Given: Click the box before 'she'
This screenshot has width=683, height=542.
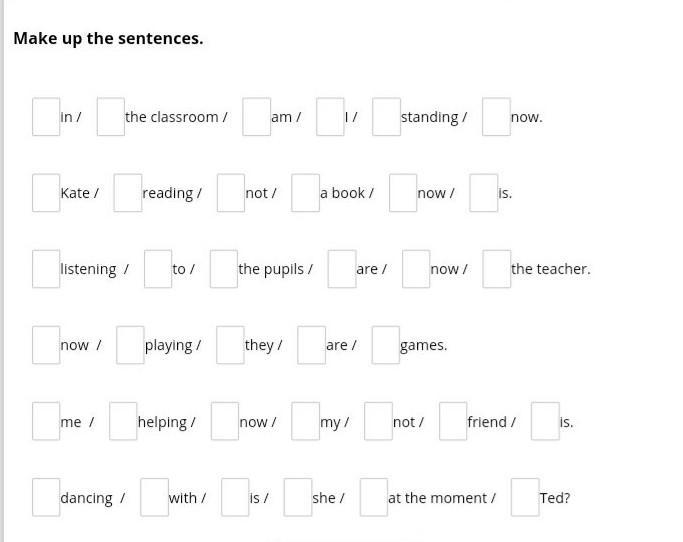Looking at the screenshot, I should [298, 498].
